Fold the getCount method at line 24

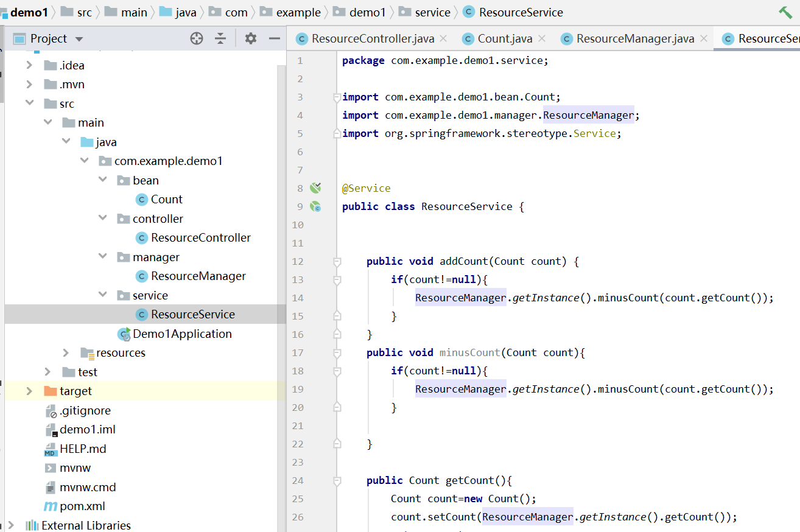pos(337,480)
